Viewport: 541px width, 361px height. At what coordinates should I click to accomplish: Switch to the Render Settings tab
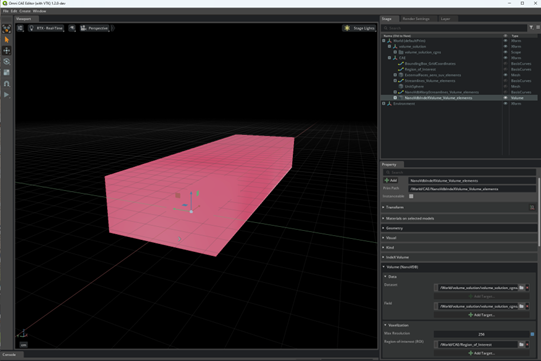coord(416,19)
